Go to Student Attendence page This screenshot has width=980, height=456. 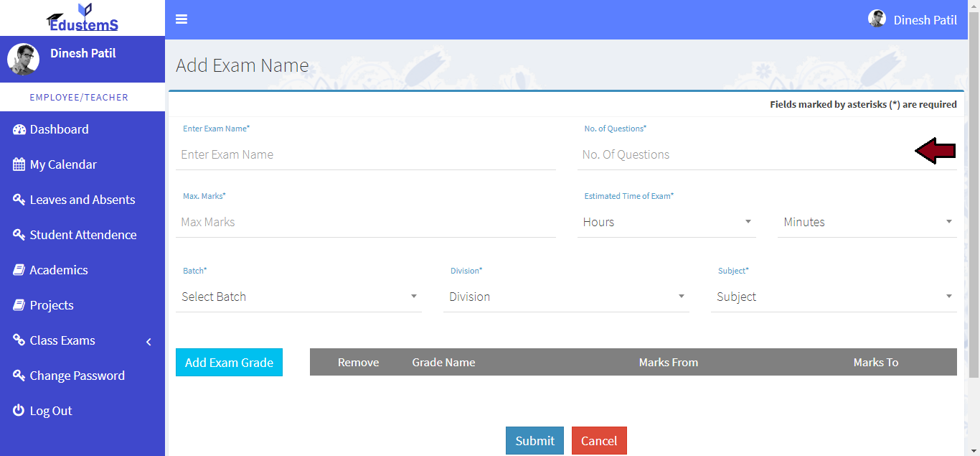(83, 235)
